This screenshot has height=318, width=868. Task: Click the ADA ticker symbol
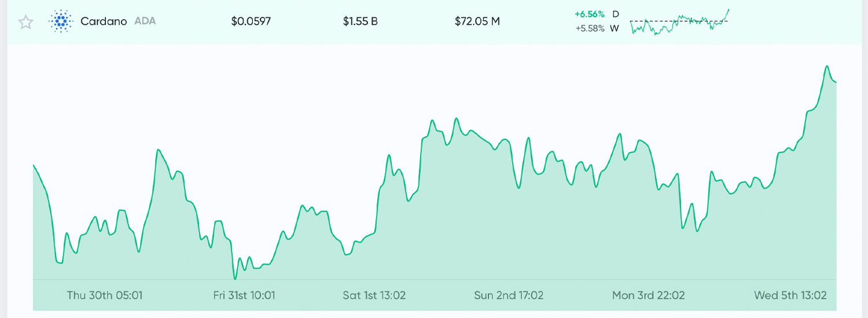coord(145,21)
